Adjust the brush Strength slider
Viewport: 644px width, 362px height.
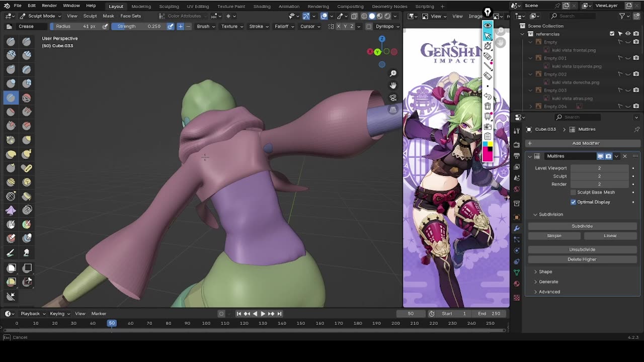139,26
